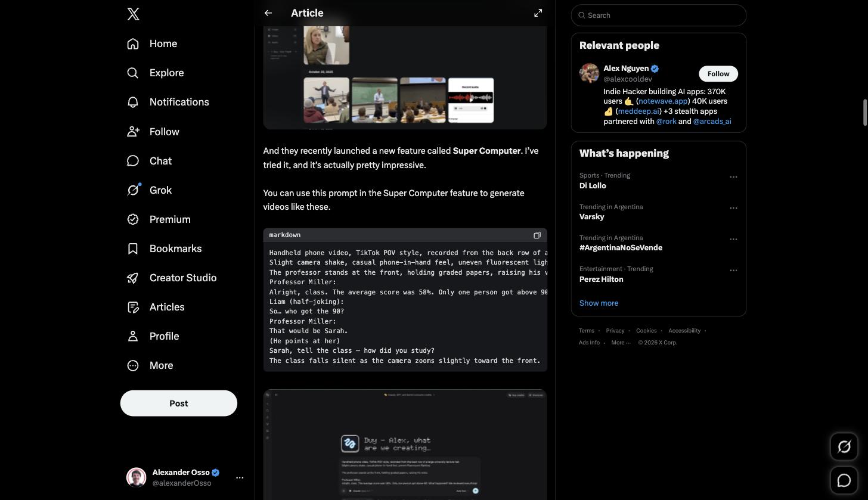
Task: Open the @rork mention link
Action: click(666, 122)
